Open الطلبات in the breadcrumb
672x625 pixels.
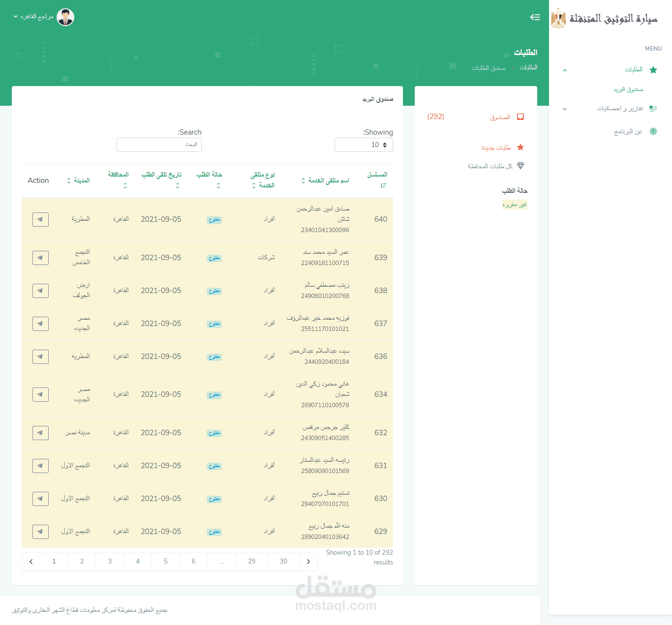point(529,67)
